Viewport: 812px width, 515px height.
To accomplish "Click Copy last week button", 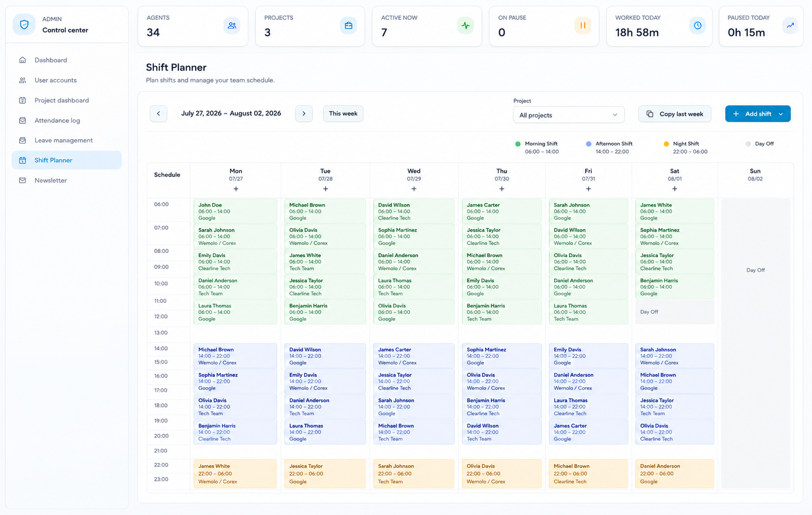I will click(675, 114).
